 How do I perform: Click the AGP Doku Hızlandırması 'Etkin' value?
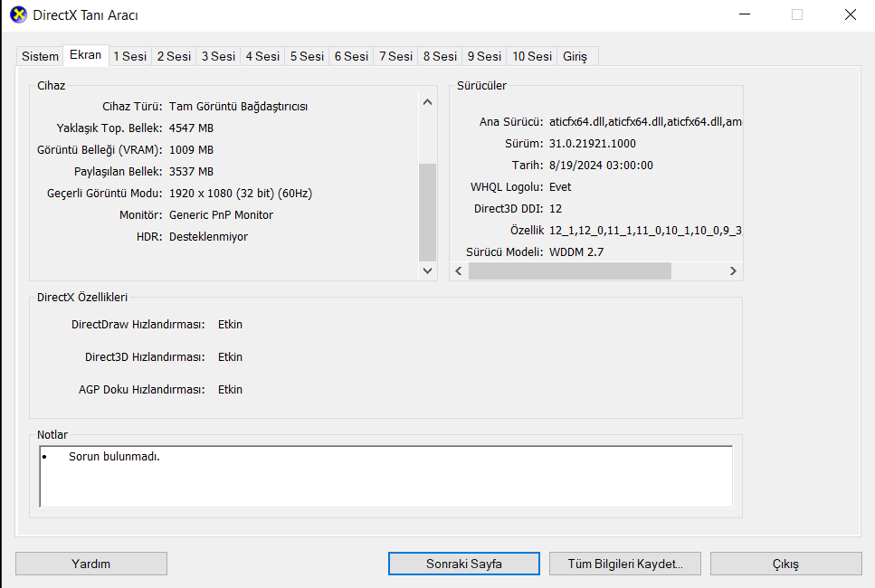(230, 389)
